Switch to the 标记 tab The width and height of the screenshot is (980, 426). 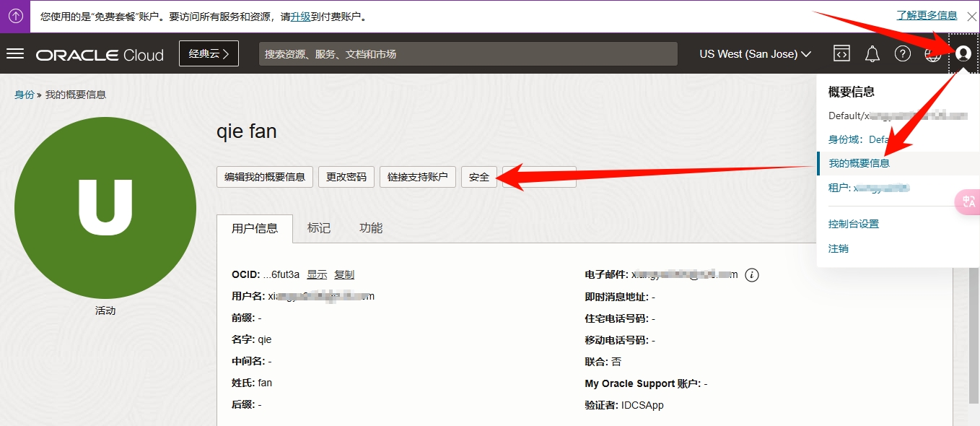319,228
